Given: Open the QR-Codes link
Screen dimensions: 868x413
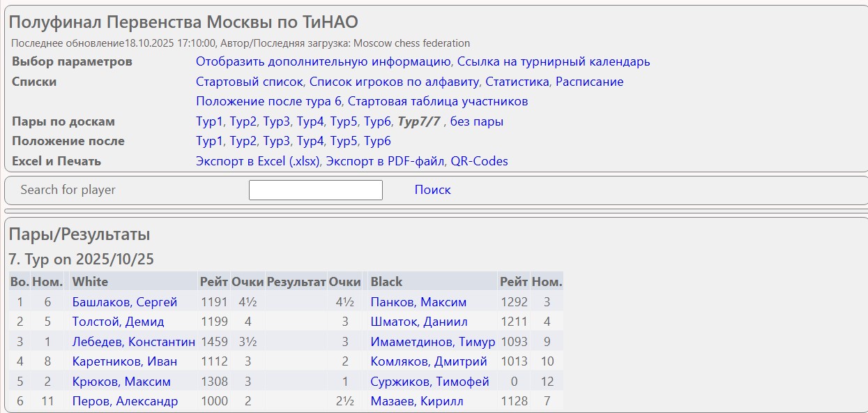Looking at the screenshot, I should point(479,161).
